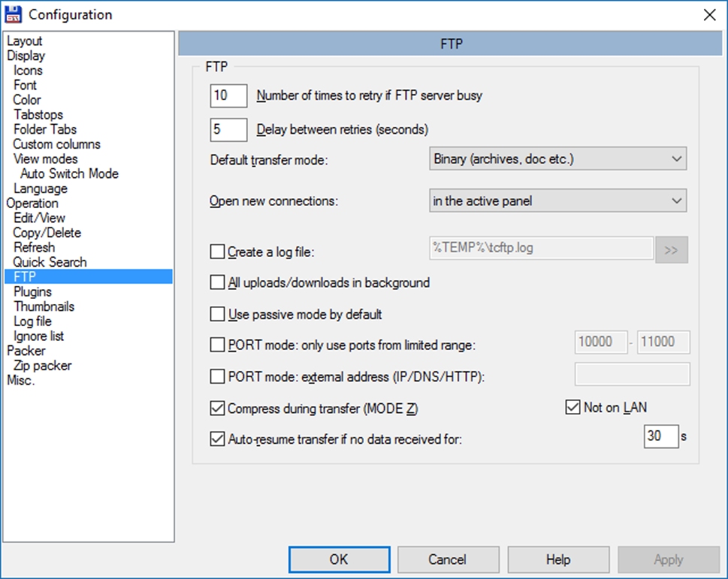This screenshot has width=728, height=579.
Task: Select the Color category
Action: coord(27,100)
